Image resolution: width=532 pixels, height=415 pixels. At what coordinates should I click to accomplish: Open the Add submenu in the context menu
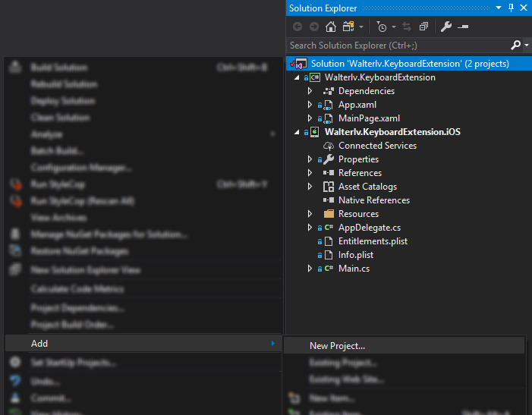point(143,344)
